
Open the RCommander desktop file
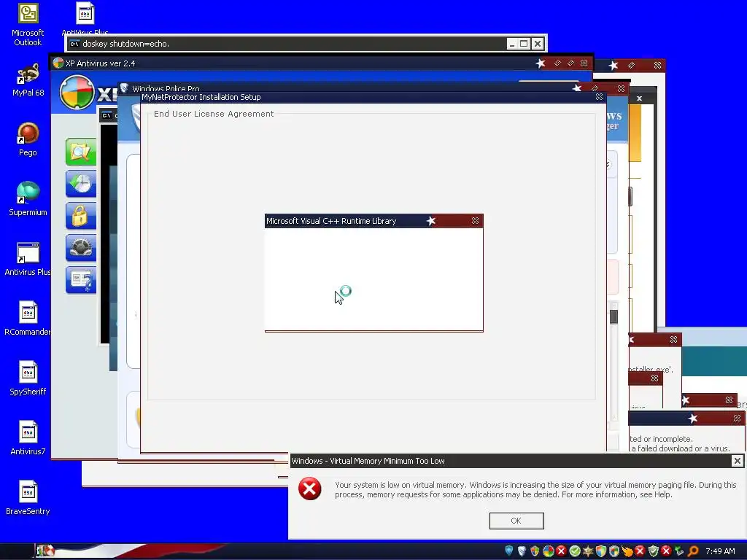click(28, 312)
